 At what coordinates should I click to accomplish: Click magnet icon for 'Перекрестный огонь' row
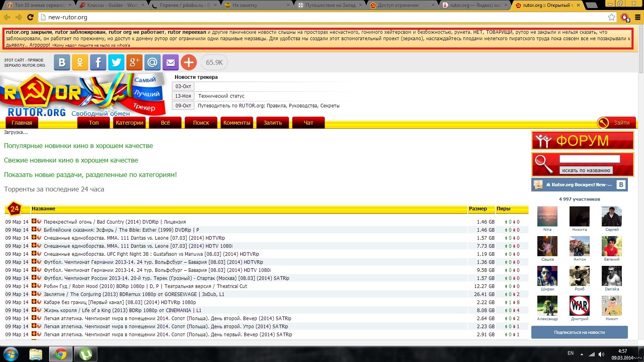pos(39,221)
